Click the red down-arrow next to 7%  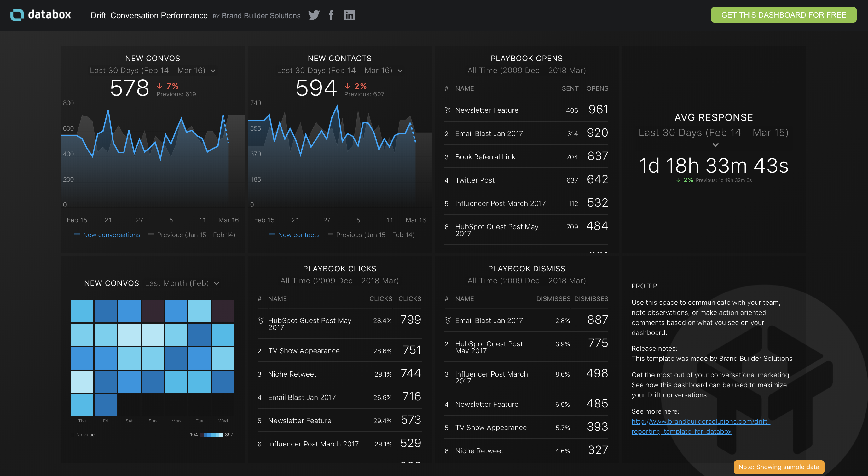(x=159, y=86)
